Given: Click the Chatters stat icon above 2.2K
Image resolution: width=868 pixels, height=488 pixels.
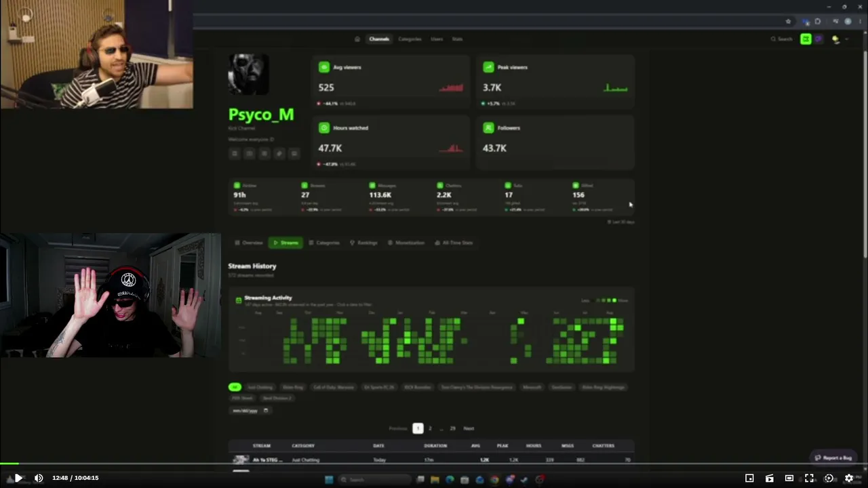Looking at the screenshot, I should pyautogui.click(x=440, y=185).
